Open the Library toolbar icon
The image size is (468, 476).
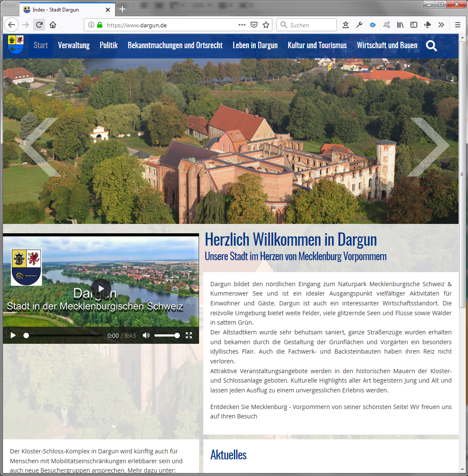point(400,25)
